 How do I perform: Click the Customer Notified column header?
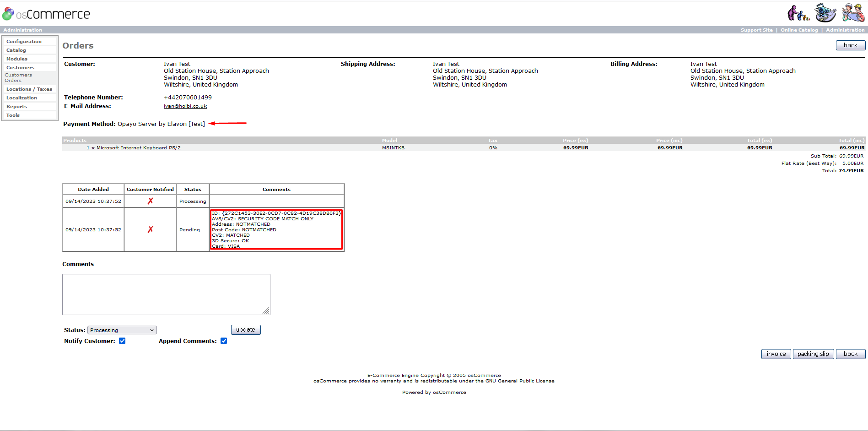[x=150, y=190]
